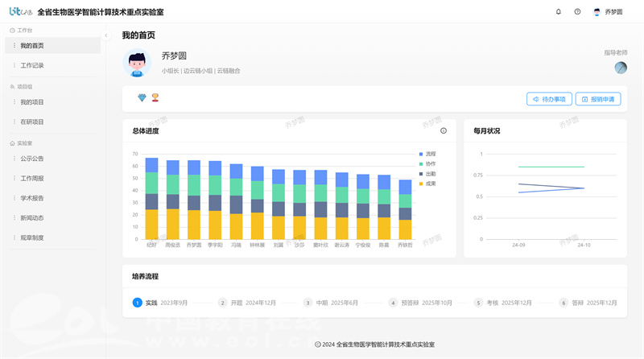Click the stacked bar for 陈晨
Screen dimensions: 644x359
point(384,207)
